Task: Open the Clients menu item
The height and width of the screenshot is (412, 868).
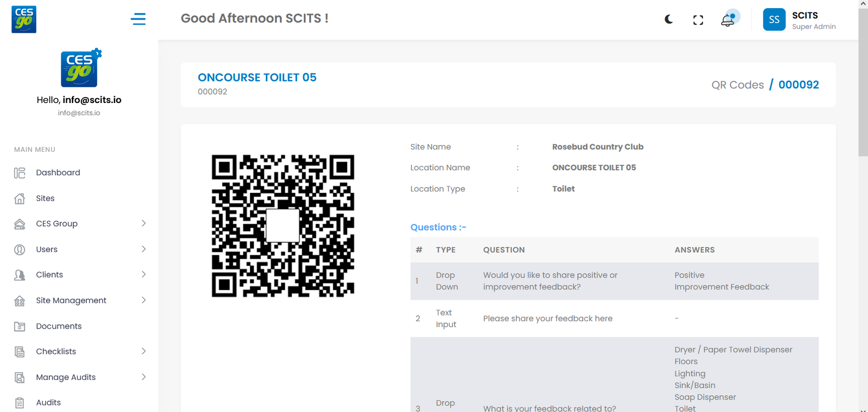Action: coord(49,275)
